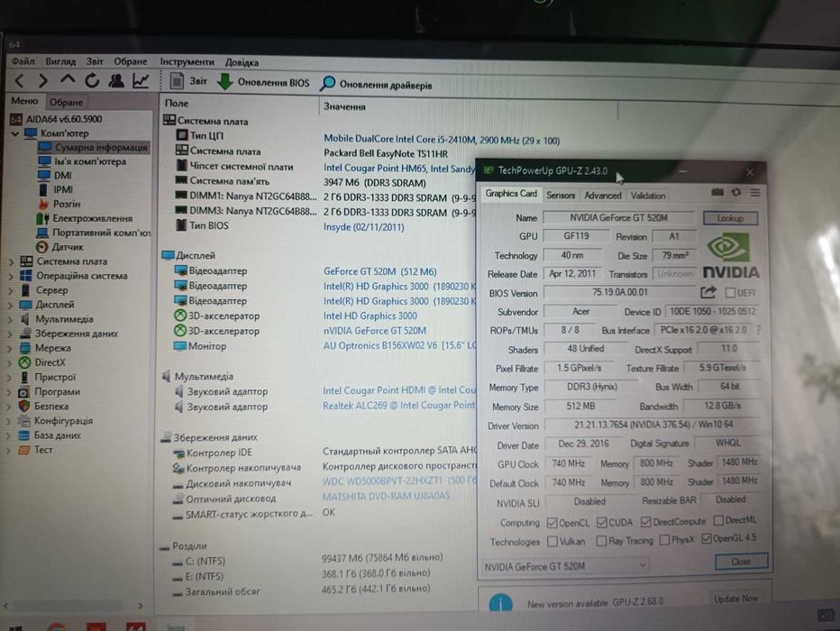Expand the Системна плата tree node
Image resolution: width=840 pixels, height=631 pixels.
pos(11,262)
